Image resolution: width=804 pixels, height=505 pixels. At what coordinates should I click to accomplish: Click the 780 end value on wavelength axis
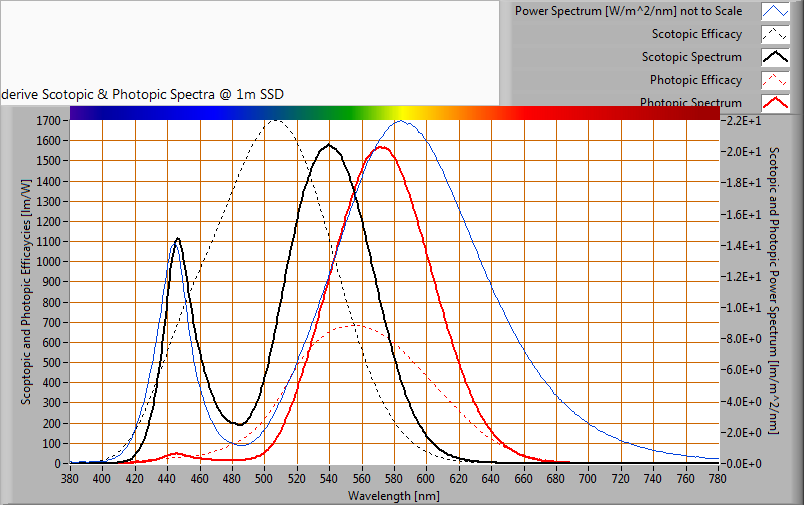point(718,479)
